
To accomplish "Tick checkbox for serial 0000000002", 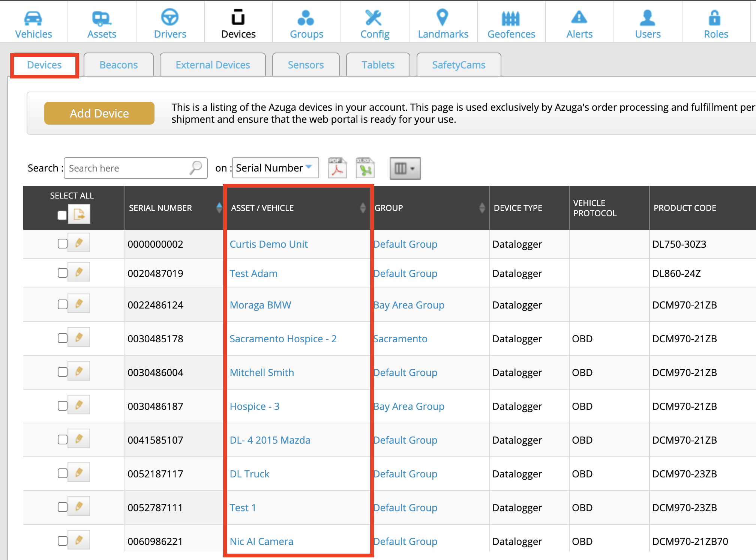I will pos(63,244).
